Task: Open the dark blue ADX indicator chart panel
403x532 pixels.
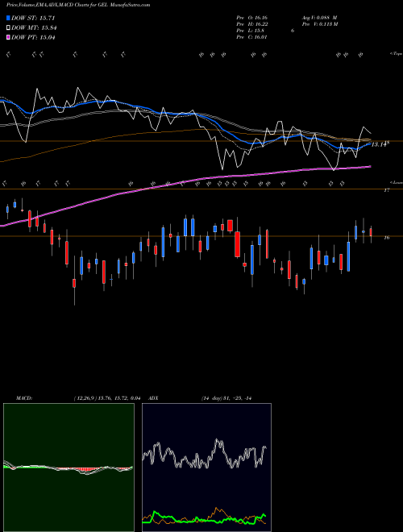Action: (x=206, y=468)
